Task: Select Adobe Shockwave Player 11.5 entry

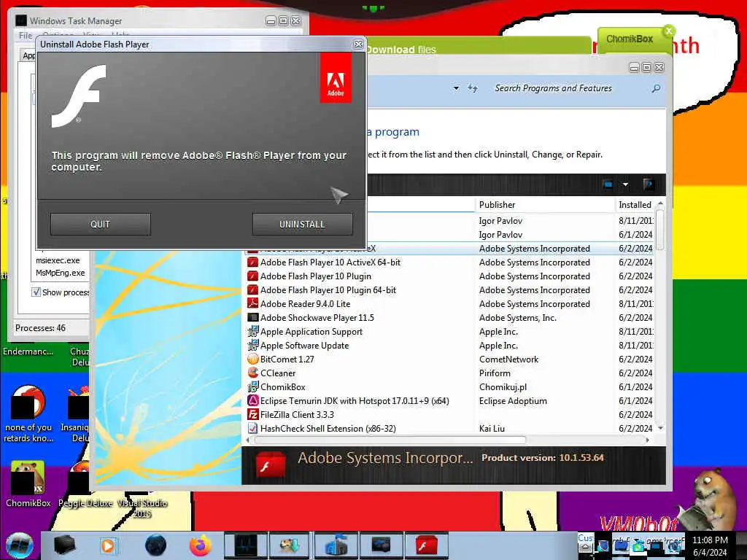Action: pyautogui.click(x=449, y=318)
